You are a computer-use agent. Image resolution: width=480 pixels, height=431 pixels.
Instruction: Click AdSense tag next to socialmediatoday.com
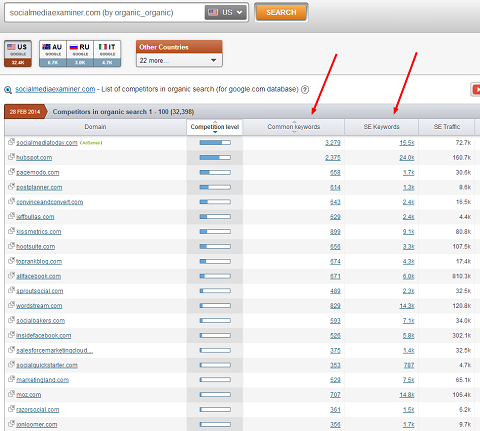[x=91, y=143]
